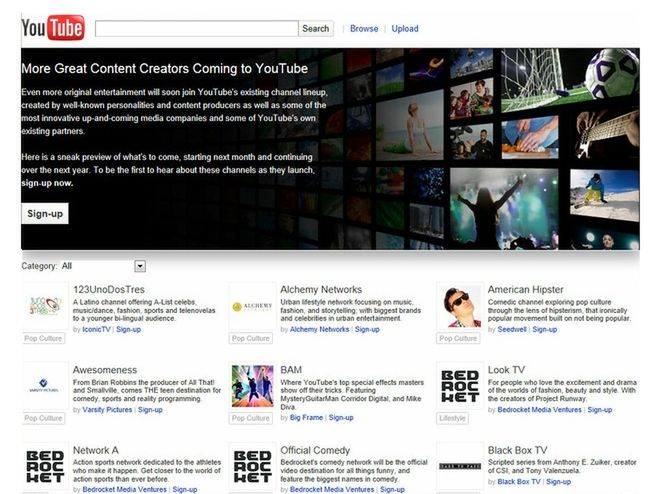Image resolution: width=660 pixels, height=494 pixels.
Task: Click the YouTube logo
Action: pos(53,28)
